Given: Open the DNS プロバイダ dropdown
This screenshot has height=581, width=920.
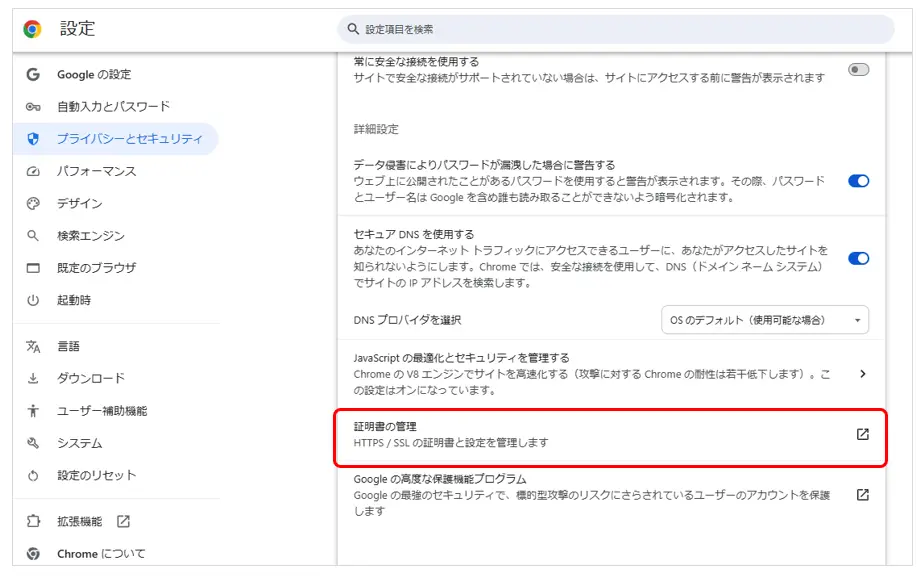Looking at the screenshot, I should point(765,320).
